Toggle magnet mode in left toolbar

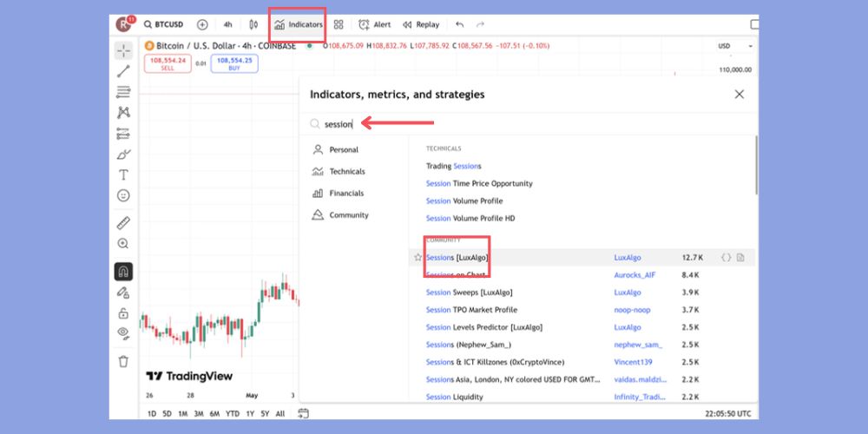pyautogui.click(x=123, y=272)
